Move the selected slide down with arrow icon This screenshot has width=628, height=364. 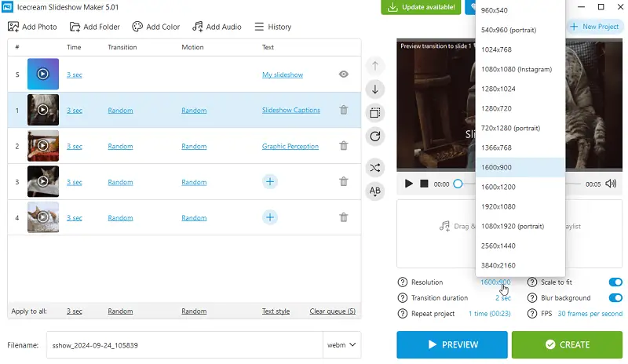click(x=375, y=89)
